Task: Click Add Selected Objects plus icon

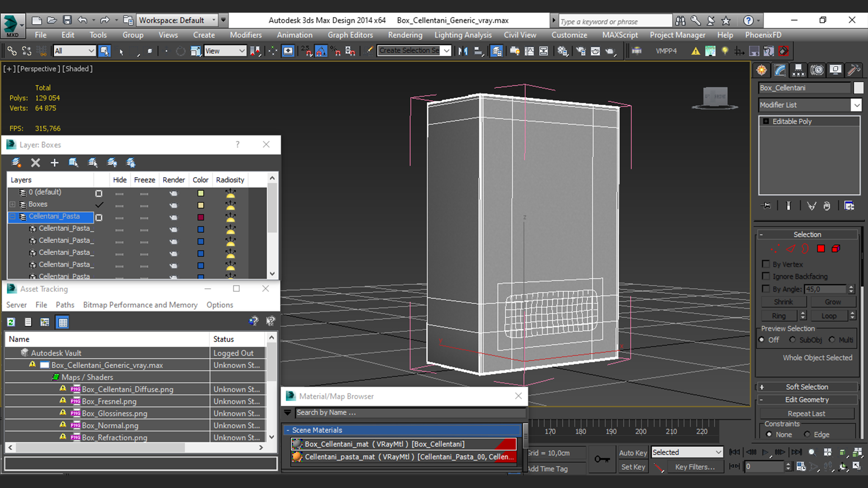Action: click(x=54, y=163)
